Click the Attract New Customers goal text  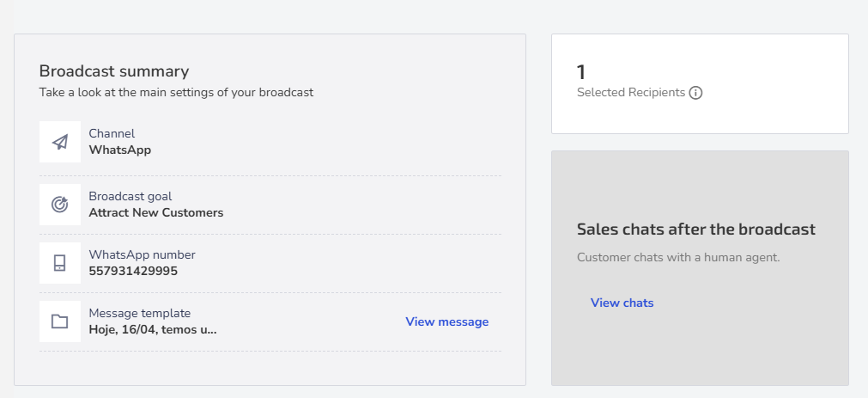(x=156, y=212)
